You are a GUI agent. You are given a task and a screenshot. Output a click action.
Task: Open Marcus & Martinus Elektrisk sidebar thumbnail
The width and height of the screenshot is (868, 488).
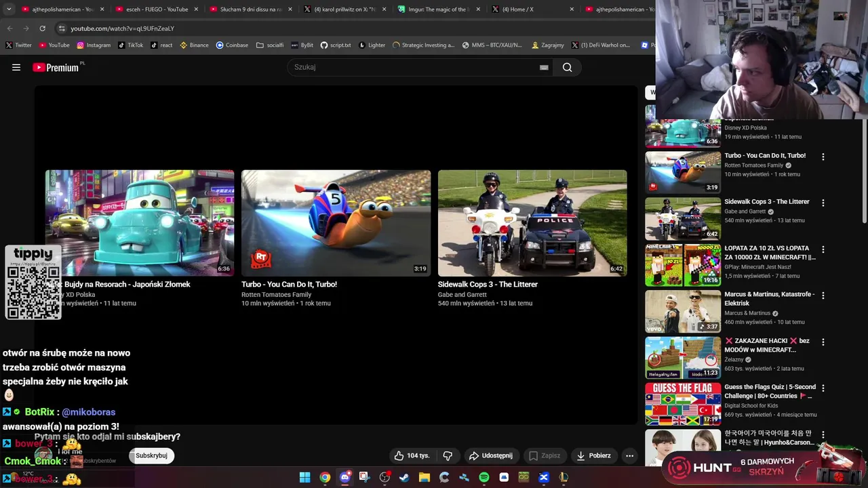coord(683,312)
